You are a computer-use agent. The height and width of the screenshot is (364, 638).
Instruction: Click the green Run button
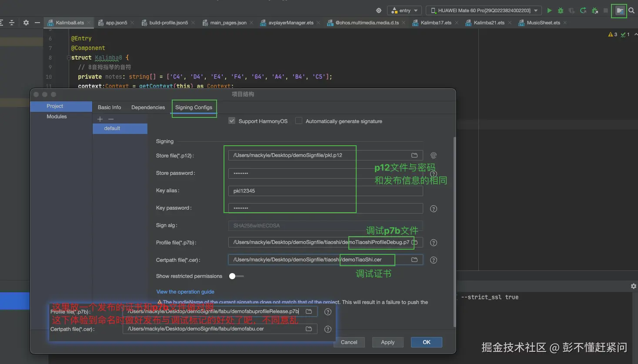pyautogui.click(x=549, y=10)
